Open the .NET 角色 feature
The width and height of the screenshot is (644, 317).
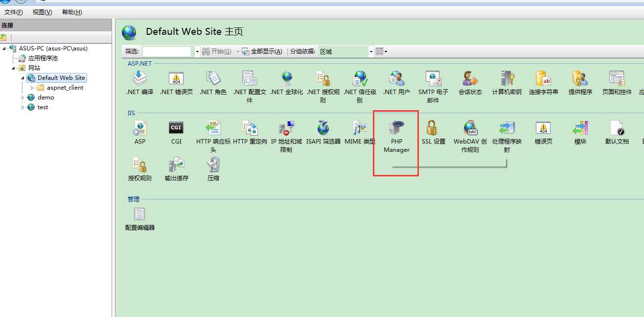tap(213, 83)
